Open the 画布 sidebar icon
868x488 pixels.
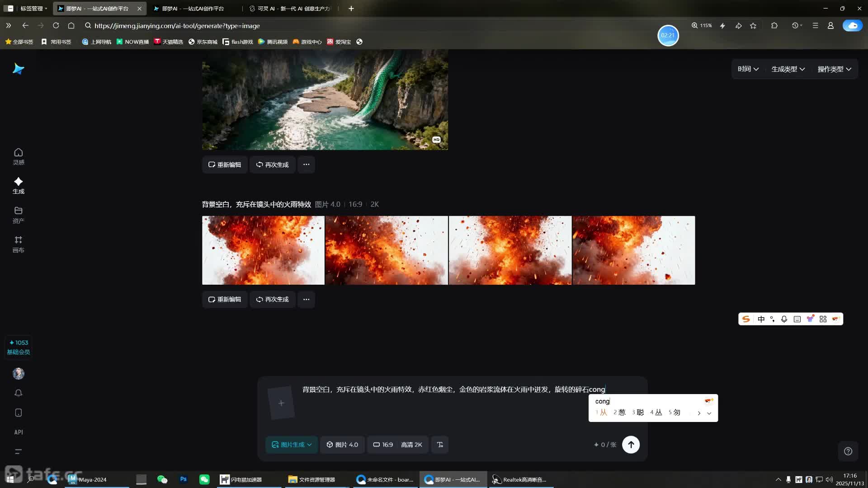[18, 244]
